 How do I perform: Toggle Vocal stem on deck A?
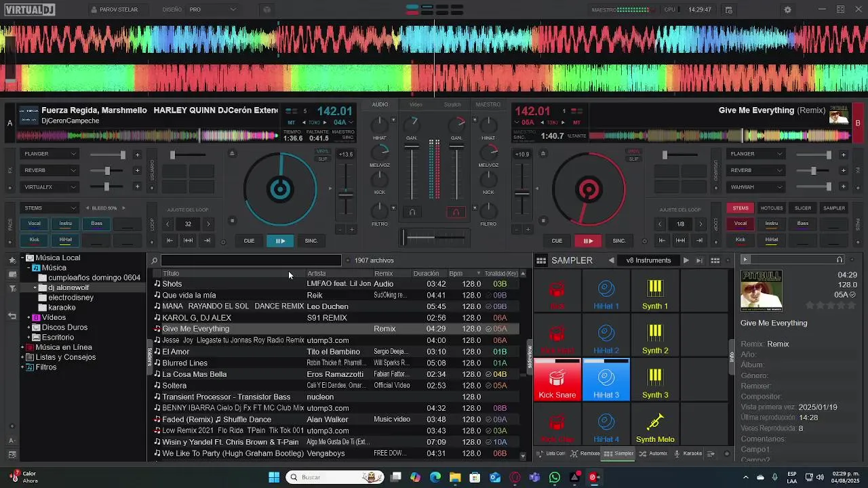pyautogui.click(x=34, y=224)
